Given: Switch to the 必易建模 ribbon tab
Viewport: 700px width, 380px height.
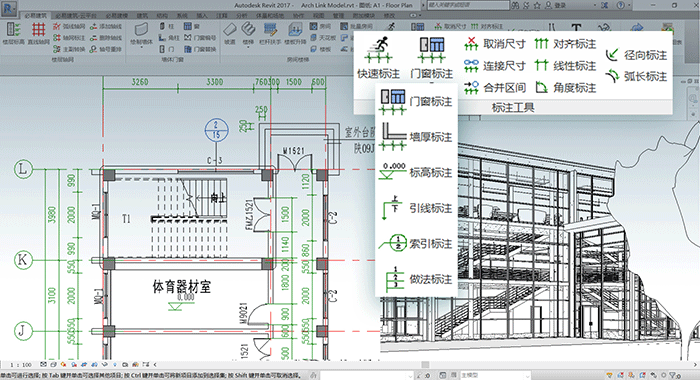Looking at the screenshot, I should (117, 16).
